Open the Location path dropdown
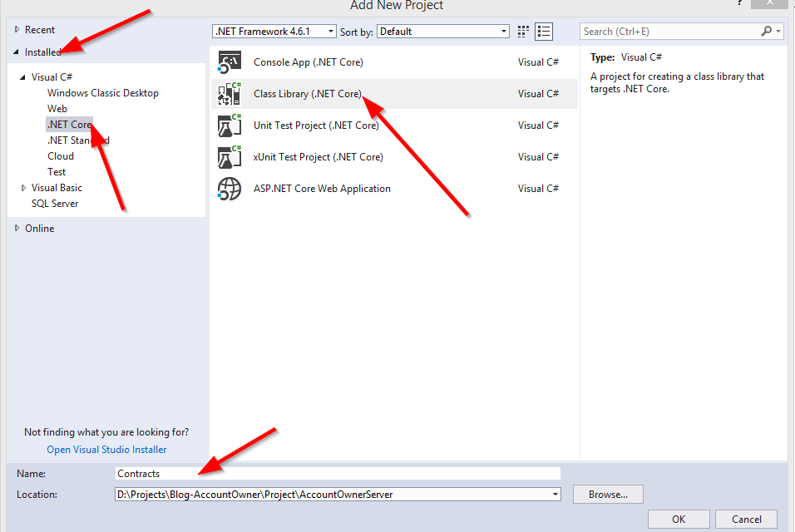This screenshot has height=532, width=795. click(556, 495)
